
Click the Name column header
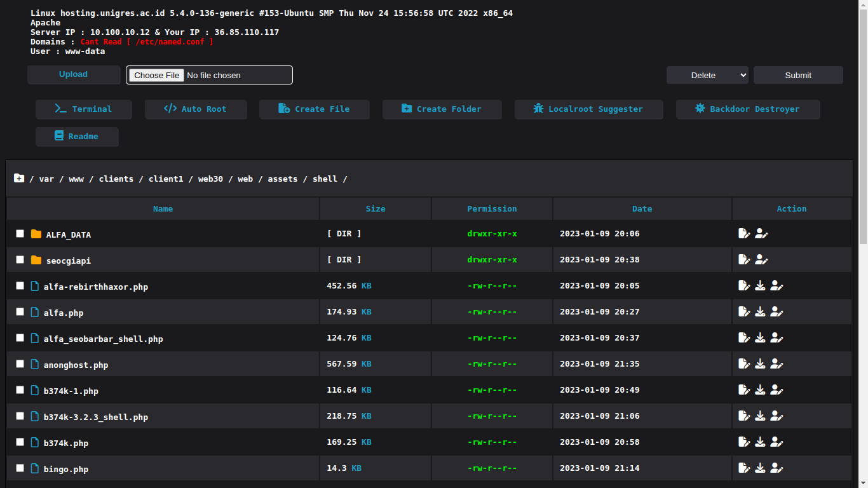tap(163, 209)
